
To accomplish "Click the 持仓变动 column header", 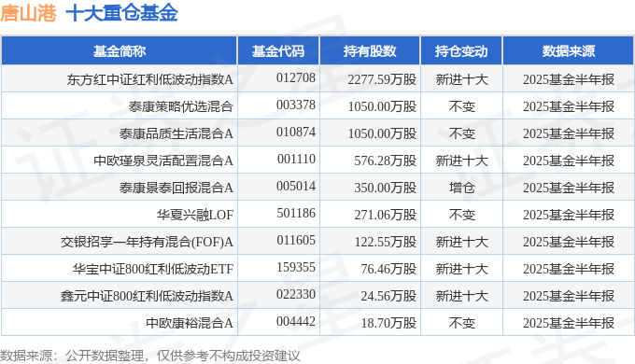I will click(461, 51).
